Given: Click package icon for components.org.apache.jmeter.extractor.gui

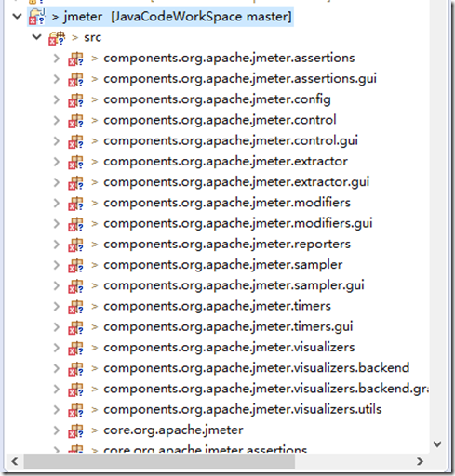Looking at the screenshot, I should point(75,182).
